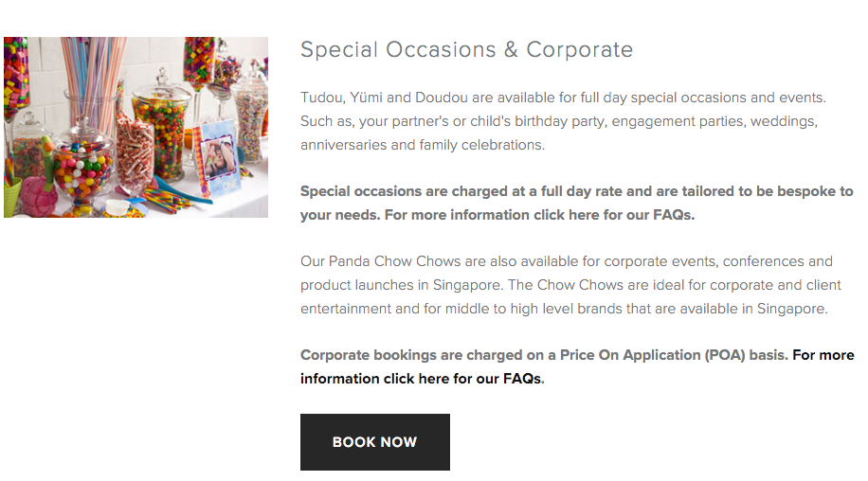The height and width of the screenshot is (481, 868).
Task: Click the candy buffet photo
Action: (136, 127)
